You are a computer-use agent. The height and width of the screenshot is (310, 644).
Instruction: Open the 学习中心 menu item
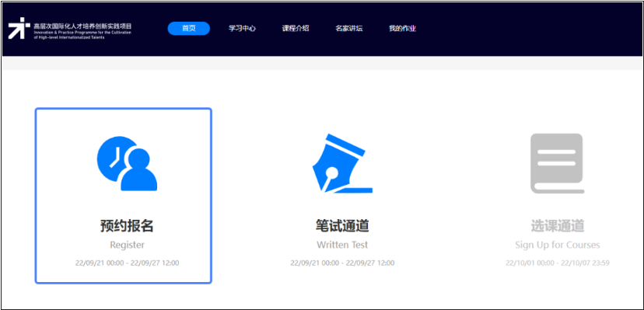point(243,29)
